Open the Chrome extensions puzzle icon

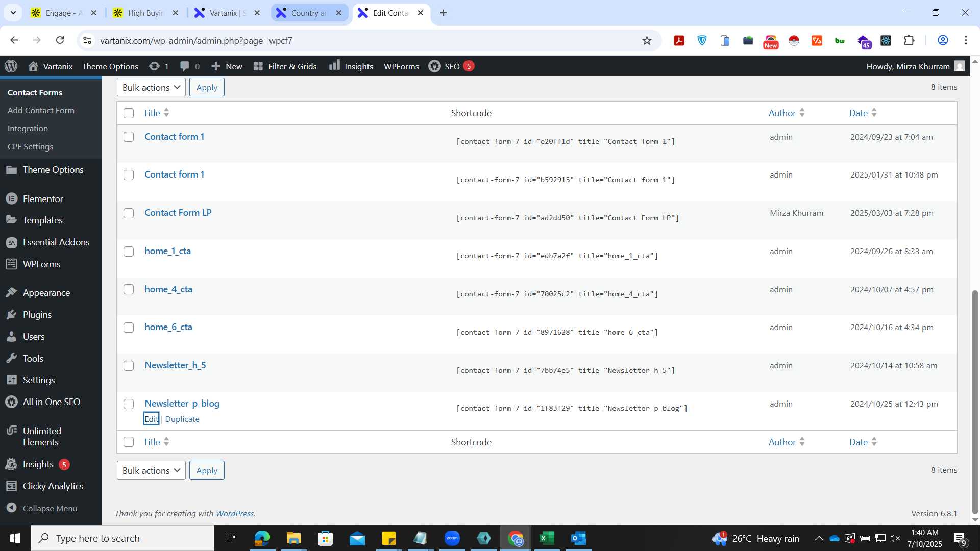[909, 40]
